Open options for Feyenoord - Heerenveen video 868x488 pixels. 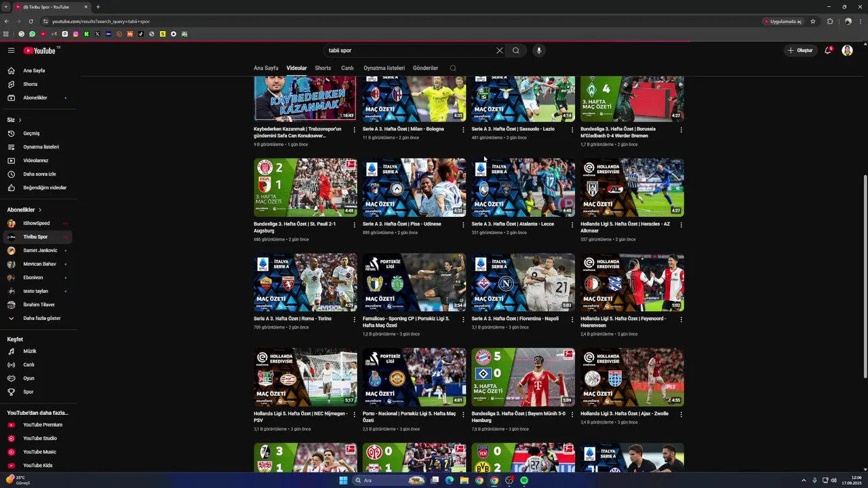pos(681,319)
